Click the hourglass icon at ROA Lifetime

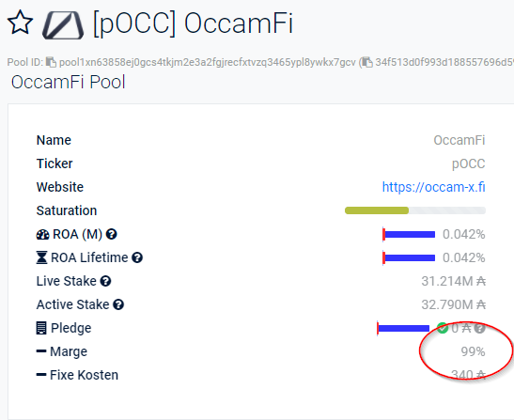tap(41, 257)
